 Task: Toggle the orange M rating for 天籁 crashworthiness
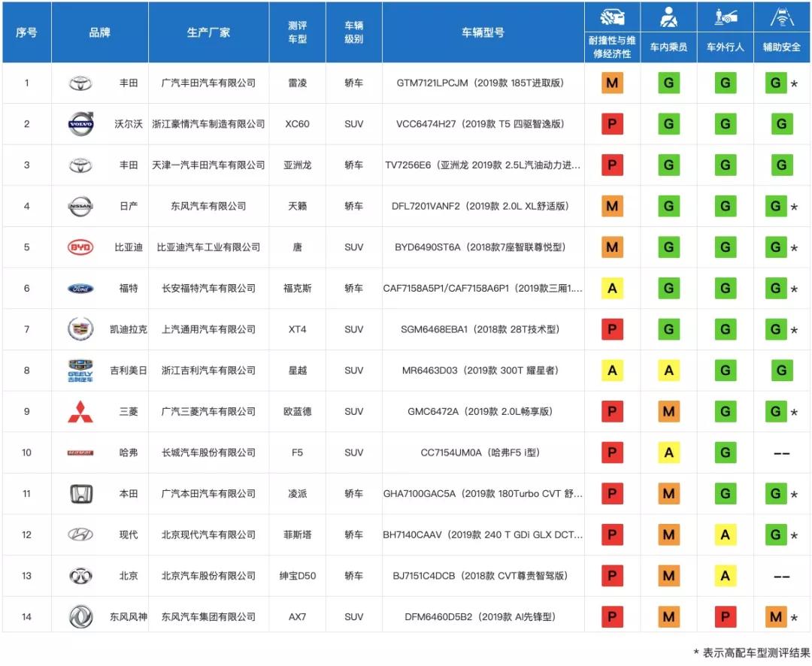pyautogui.click(x=611, y=206)
